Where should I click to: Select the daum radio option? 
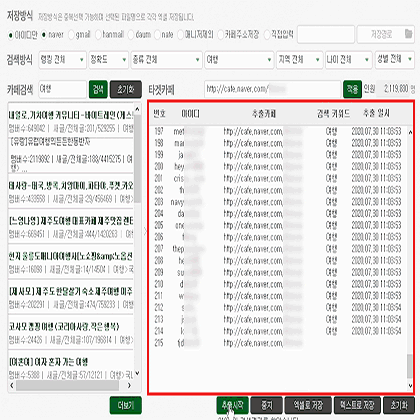131,35
